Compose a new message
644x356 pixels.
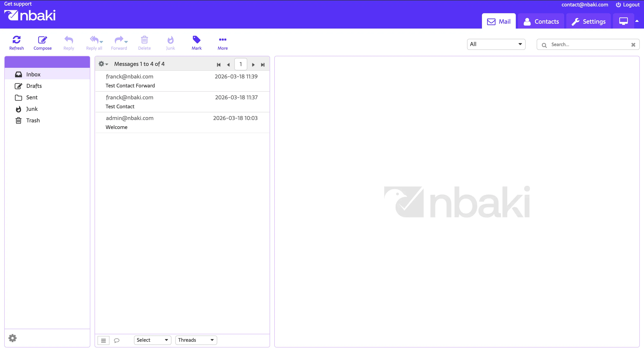(43, 43)
